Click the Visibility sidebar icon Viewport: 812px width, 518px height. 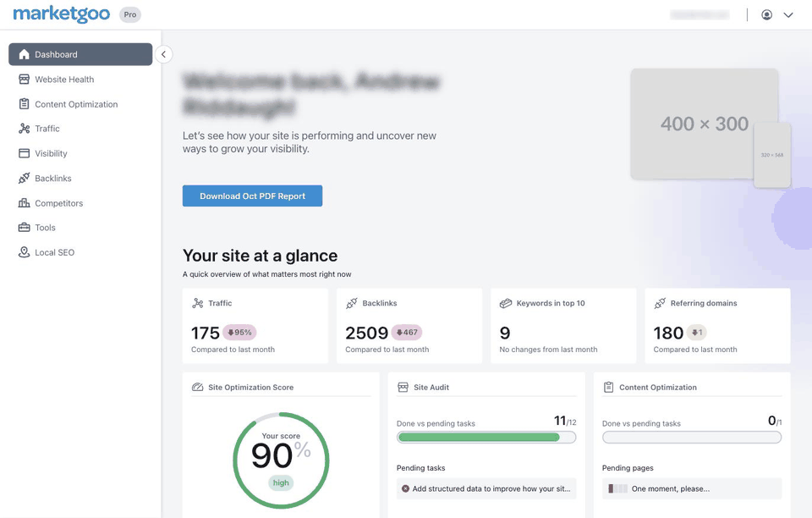pyautogui.click(x=24, y=153)
